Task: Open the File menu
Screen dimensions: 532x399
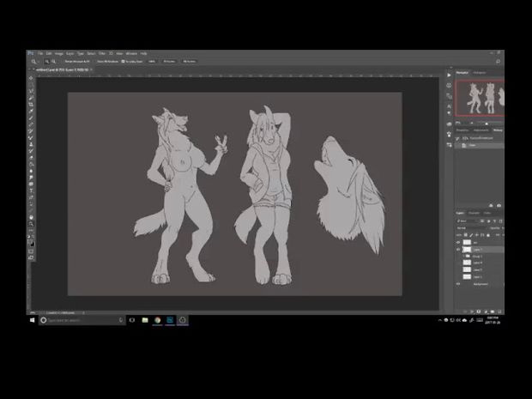Action: point(40,53)
